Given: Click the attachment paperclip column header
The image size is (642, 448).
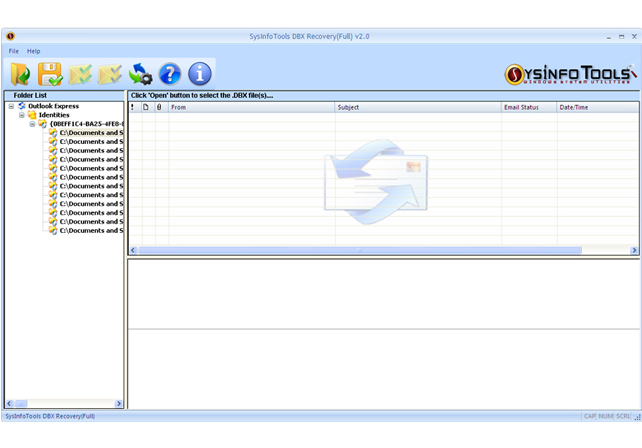Looking at the screenshot, I should [x=159, y=107].
